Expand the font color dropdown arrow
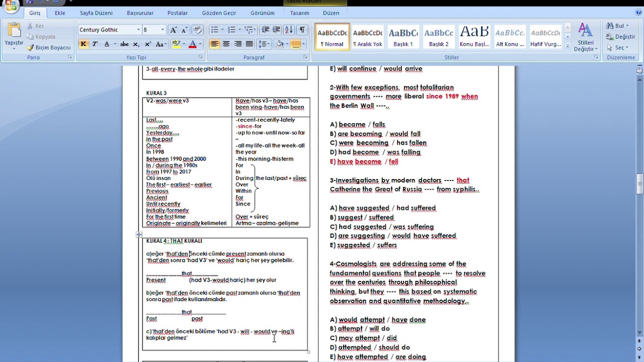Image resolution: width=644 pixels, height=362 pixels. (199, 44)
